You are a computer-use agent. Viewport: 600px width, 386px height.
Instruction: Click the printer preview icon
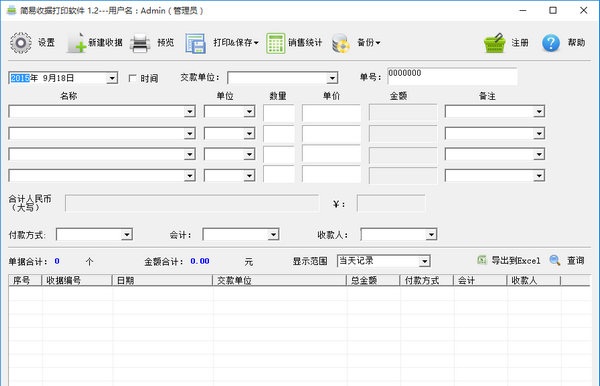[x=140, y=43]
